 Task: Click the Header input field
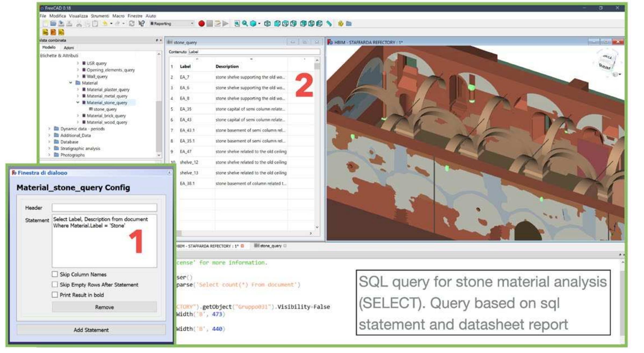[104, 208]
